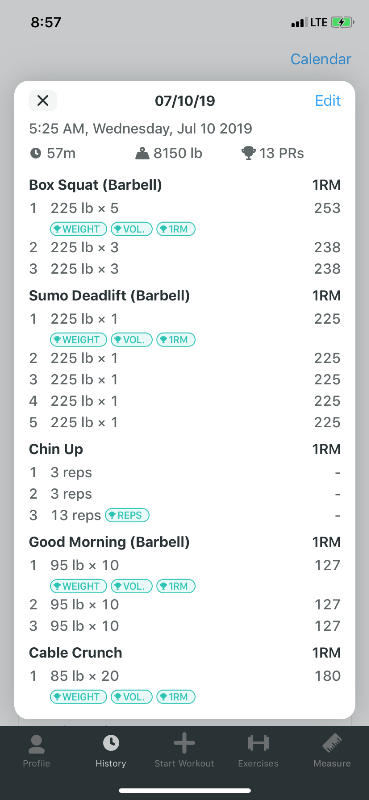Tap the 57m duration clock icon
The height and width of the screenshot is (800, 369).
click(x=35, y=153)
